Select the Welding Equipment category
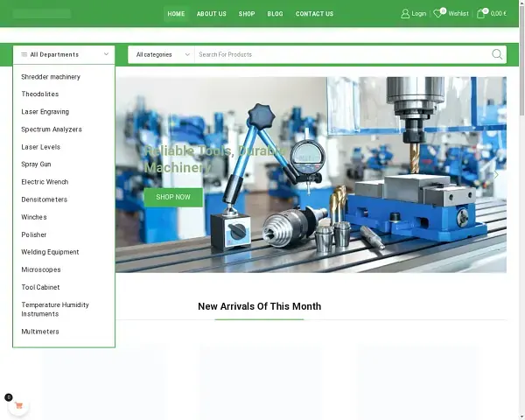This screenshot has width=525, height=420. click(50, 252)
